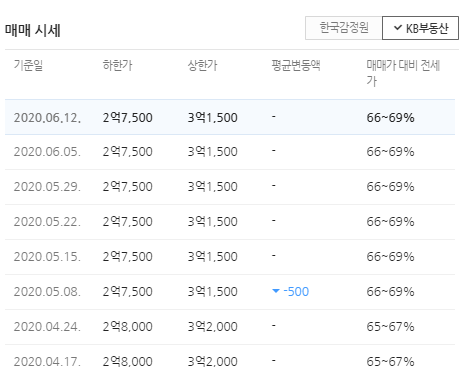The width and height of the screenshot is (467, 374).
Task: Select the date 2020.06.05.
Action: pyautogui.click(x=47, y=152)
